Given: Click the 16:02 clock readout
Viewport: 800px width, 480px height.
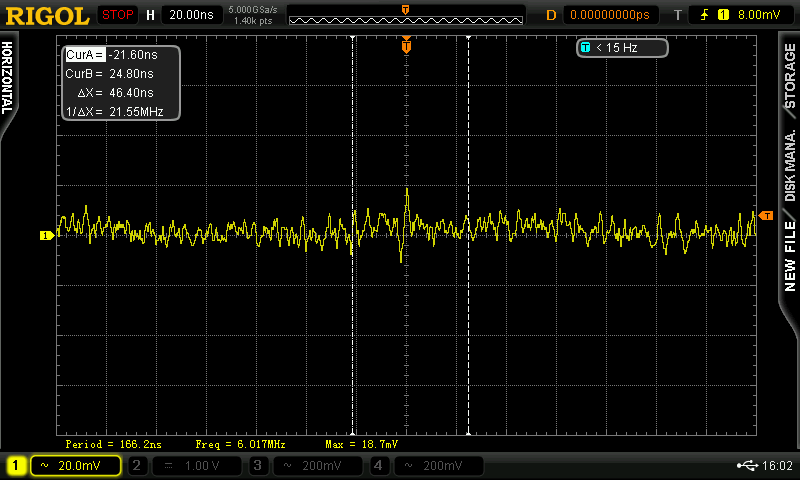Looking at the screenshot, I should [x=777, y=465].
